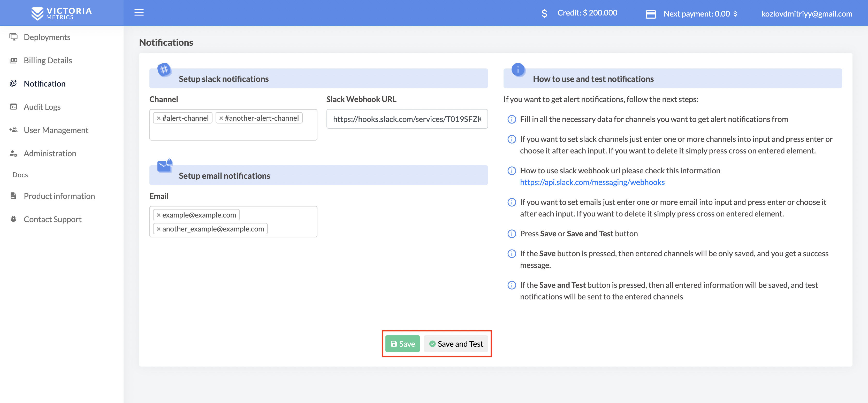Remove #another-alert-channel tag with its cross
The width and height of the screenshot is (868, 403).
click(x=221, y=118)
